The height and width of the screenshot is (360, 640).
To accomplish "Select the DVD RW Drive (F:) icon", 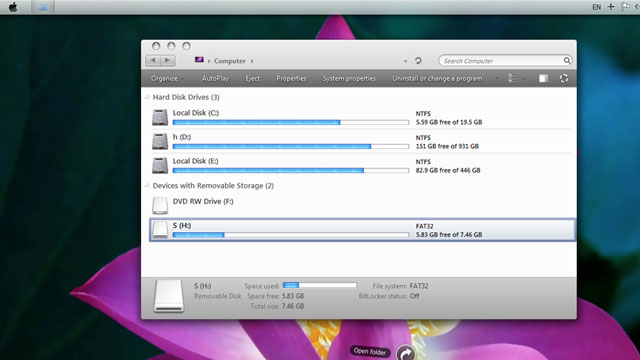I will (160, 206).
